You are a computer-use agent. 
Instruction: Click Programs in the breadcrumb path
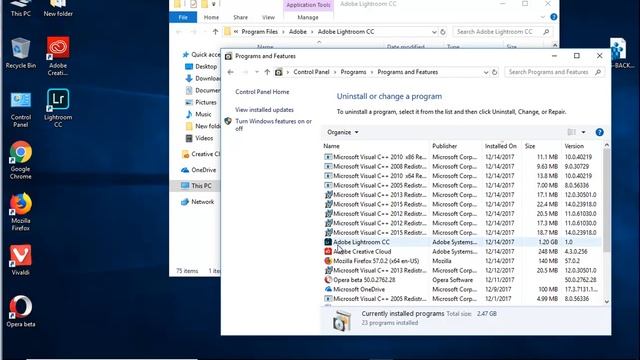(353, 72)
